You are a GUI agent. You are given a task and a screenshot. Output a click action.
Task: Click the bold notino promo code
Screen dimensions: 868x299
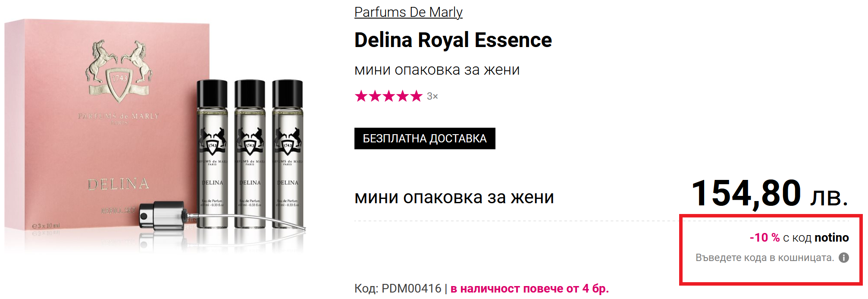point(832,238)
